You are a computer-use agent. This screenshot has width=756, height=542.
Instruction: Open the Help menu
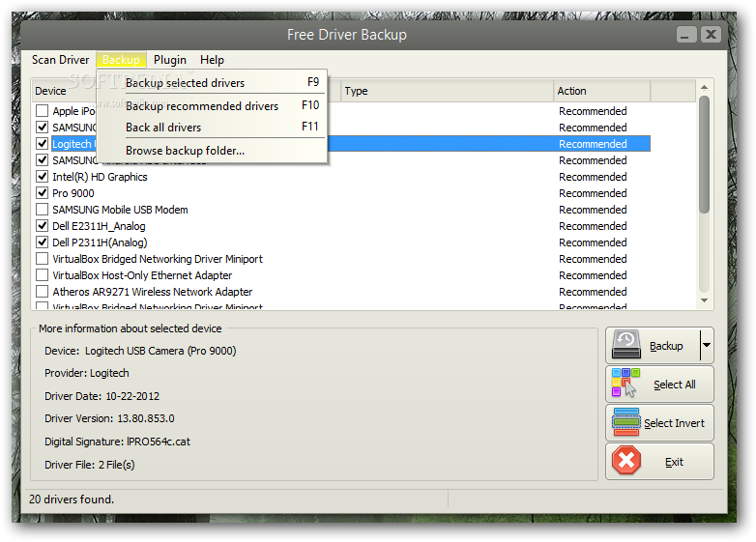pyautogui.click(x=212, y=60)
